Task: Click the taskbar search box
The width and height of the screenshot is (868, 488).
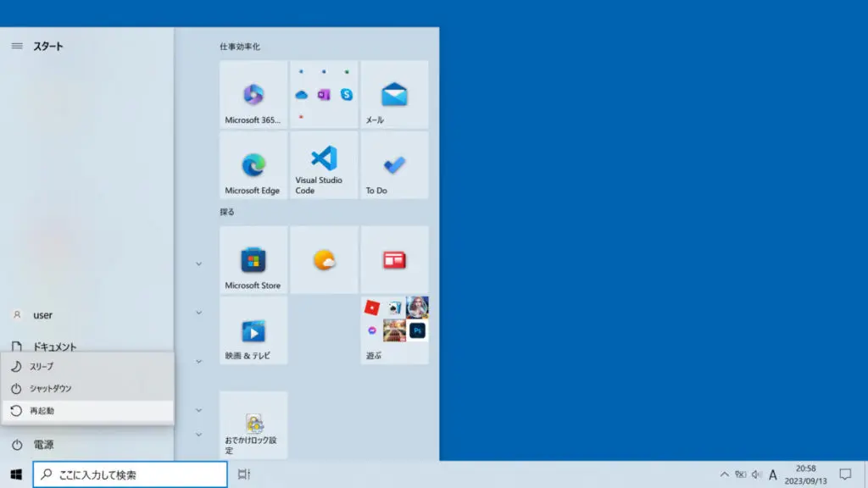Action: (x=130, y=474)
